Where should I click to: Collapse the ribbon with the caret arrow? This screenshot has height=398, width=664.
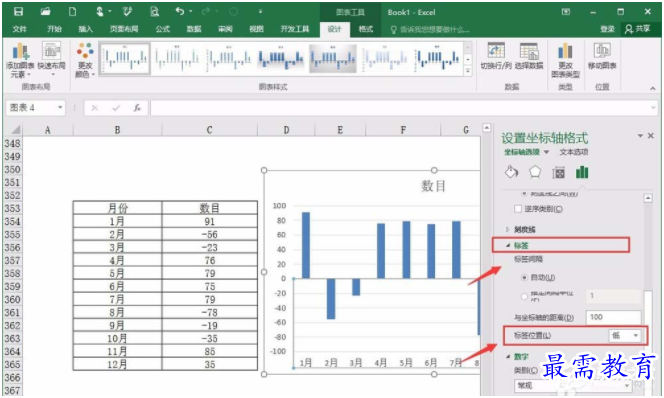tap(653, 88)
